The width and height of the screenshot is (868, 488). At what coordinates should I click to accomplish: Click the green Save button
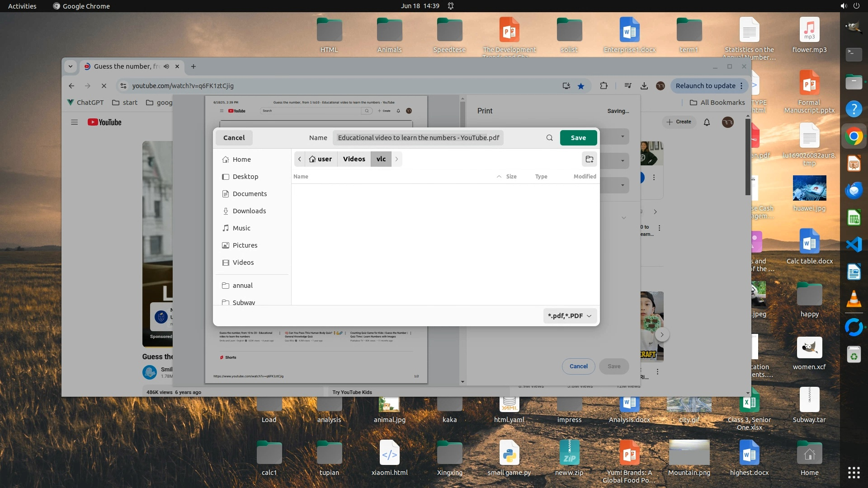(x=578, y=138)
